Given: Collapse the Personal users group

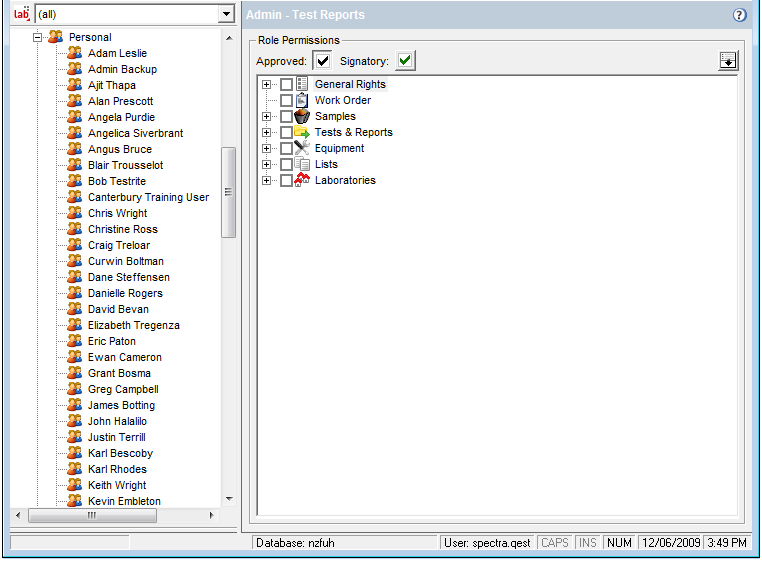Looking at the screenshot, I should pyautogui.click(x=38, y=37).
